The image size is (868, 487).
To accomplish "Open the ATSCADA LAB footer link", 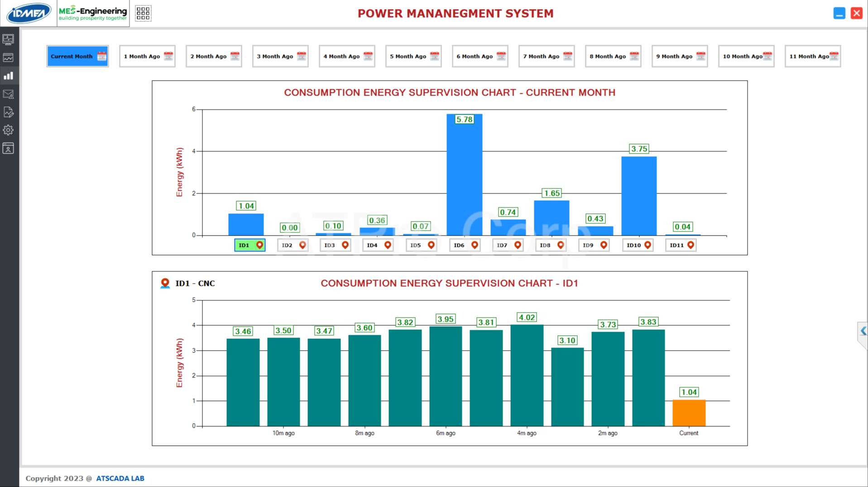I will [120, 478].
